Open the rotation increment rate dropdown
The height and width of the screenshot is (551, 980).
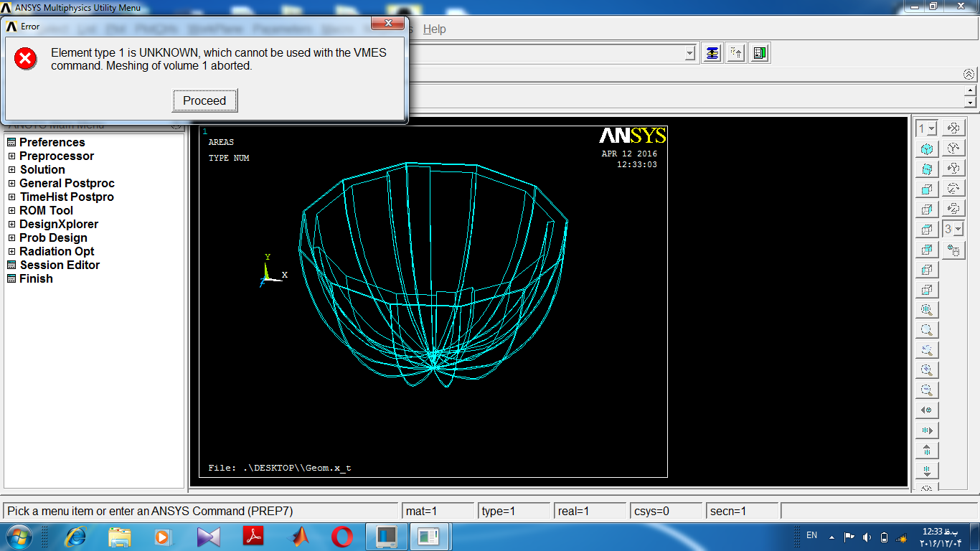tap(958, 229)
